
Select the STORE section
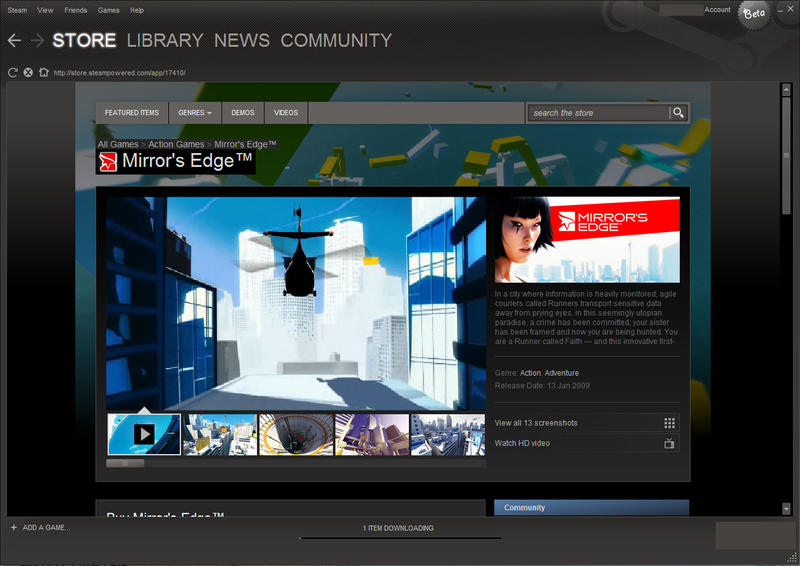(84, 40)
